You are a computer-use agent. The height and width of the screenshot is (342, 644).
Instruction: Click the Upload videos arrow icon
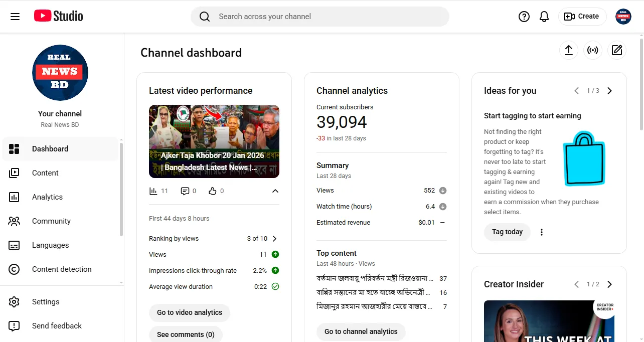(569, 50)
